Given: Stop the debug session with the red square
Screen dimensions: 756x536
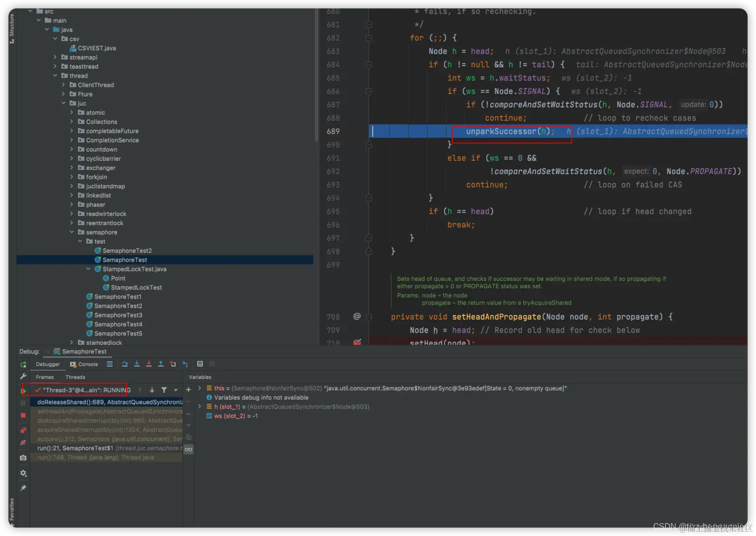Looking at the screenshot, I should tap(23, 415).
